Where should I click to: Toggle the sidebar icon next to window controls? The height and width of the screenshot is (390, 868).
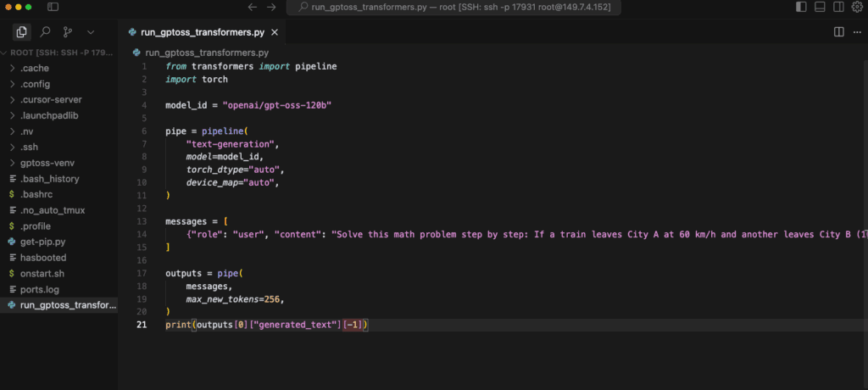point(53,7)
